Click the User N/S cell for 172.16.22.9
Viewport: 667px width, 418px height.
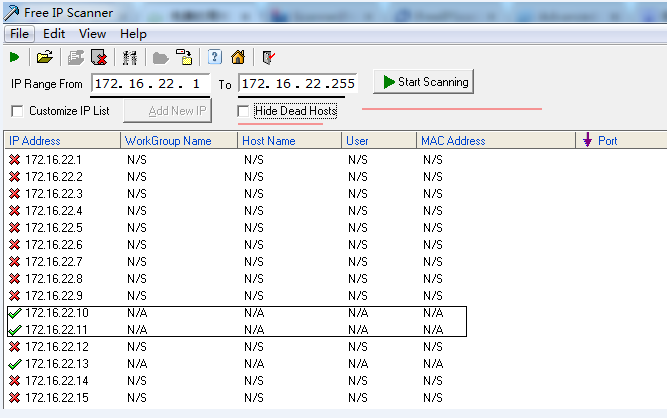pyautogui.click(x=357, y=296)
